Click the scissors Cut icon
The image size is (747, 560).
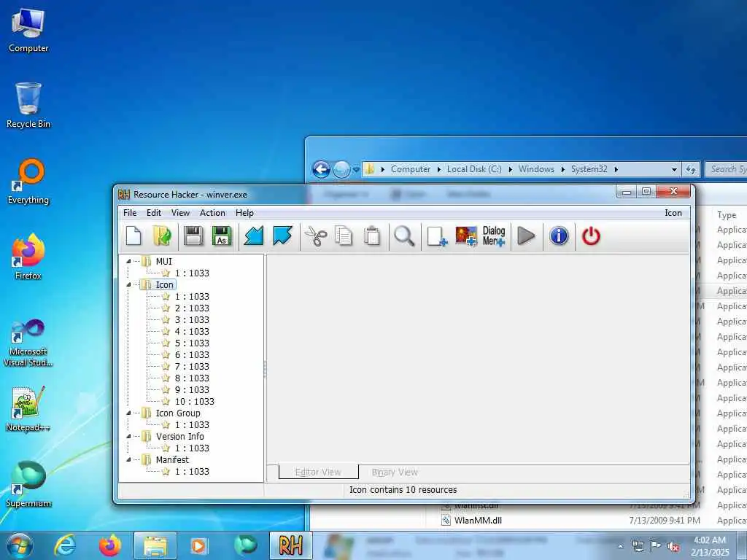tap(315, 236)
